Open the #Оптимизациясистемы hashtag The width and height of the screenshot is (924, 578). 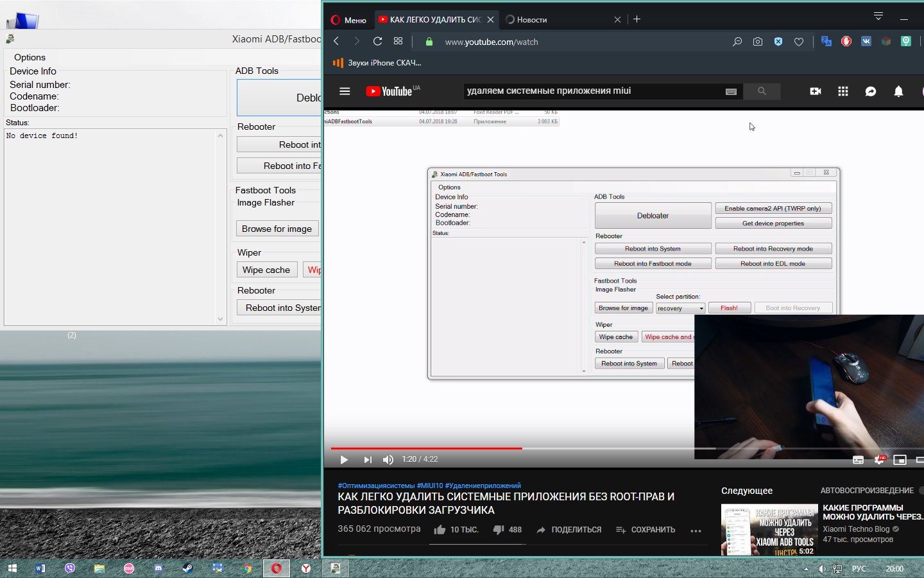pyautogui.click(x=376, y=486)
